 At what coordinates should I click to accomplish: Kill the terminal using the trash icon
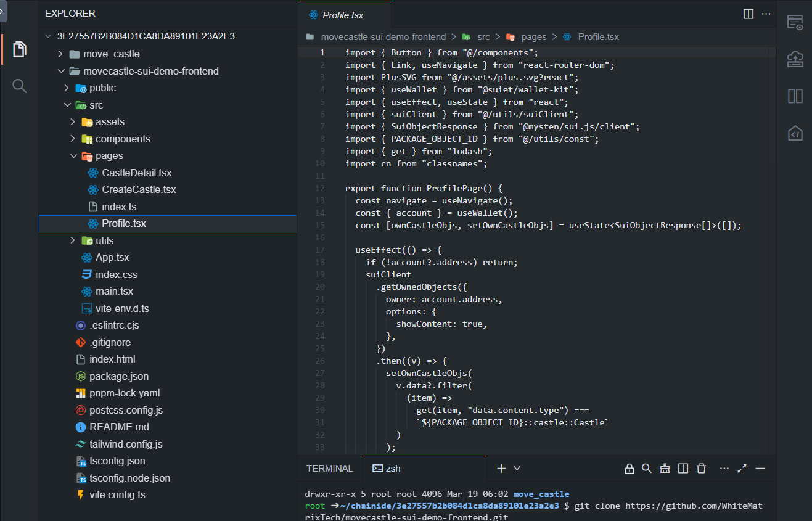click(702, 469)
